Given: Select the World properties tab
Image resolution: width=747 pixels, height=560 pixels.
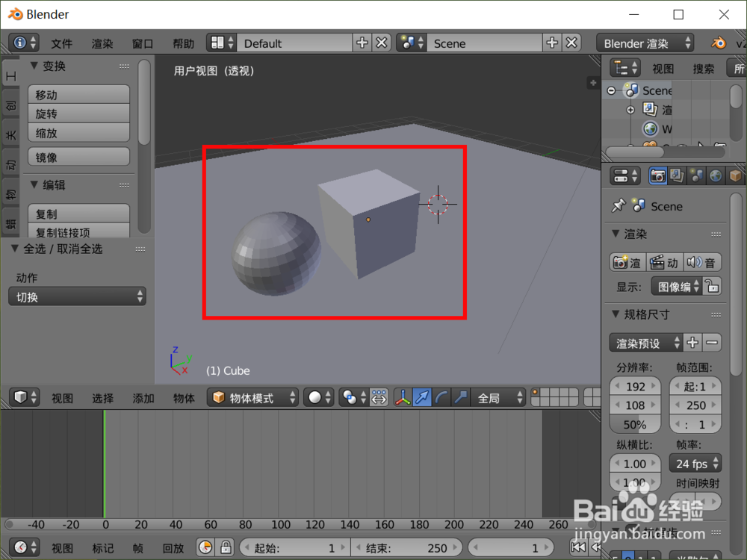Looking at the screenshot, I should (x=716, y=176).
